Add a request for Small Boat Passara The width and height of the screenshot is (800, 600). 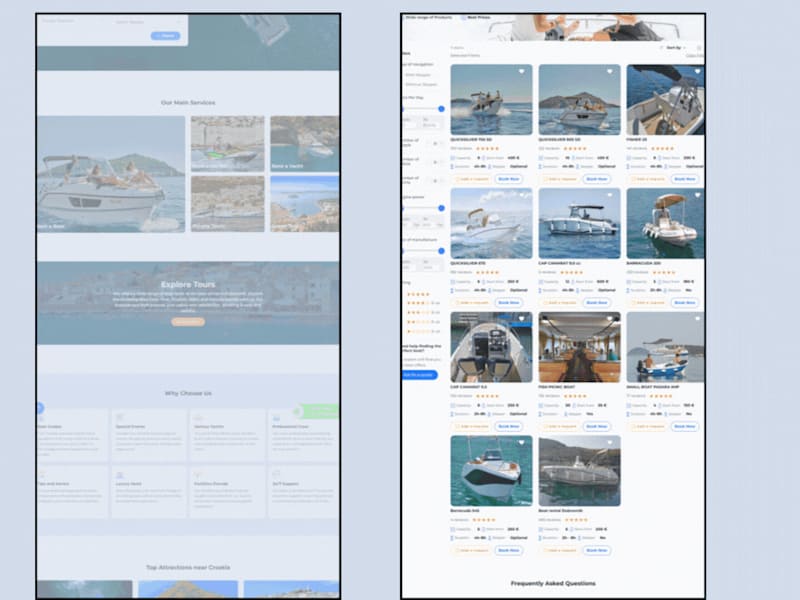tap(648, 426)
